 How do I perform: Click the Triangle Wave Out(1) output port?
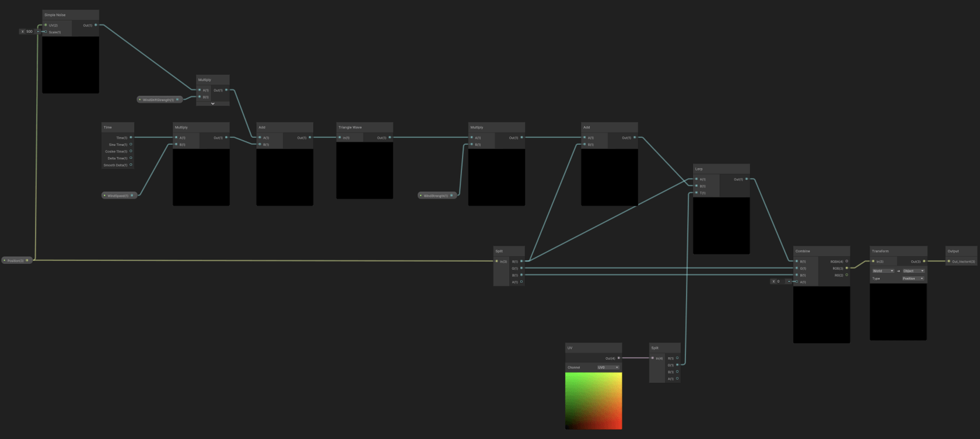tap(390, 138)
